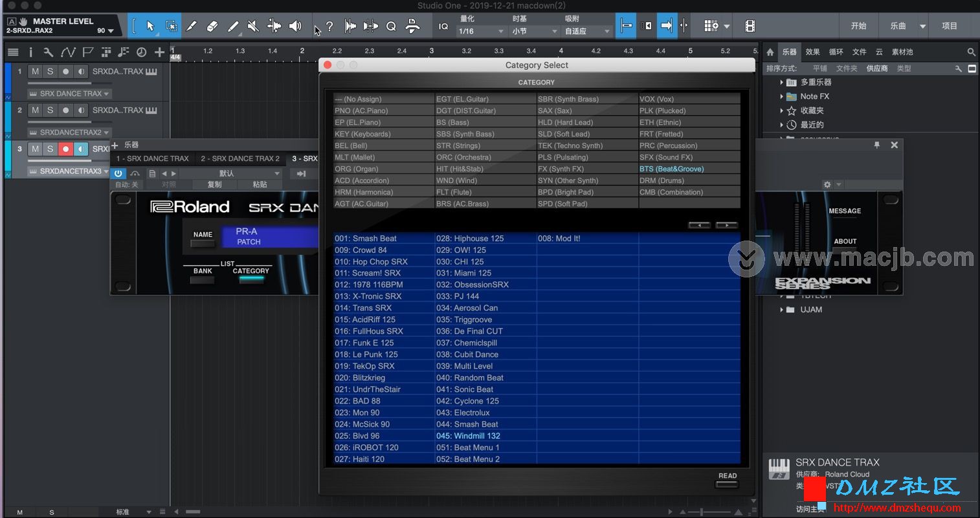This screenshot has height=518, width=980.
Task: Expand 多重乐器 folder in browser
Action: tap(781, 82)
